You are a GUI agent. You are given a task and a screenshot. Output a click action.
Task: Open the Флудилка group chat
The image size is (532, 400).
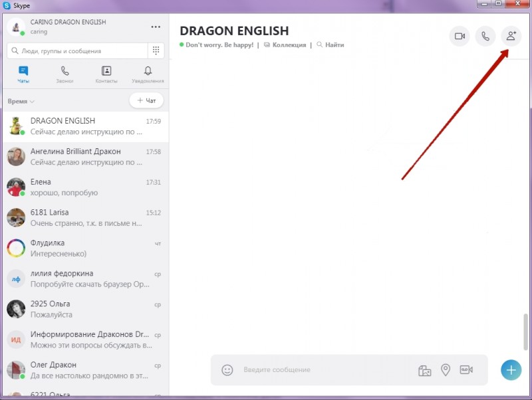pyautogui.click(x=86, y=249)
